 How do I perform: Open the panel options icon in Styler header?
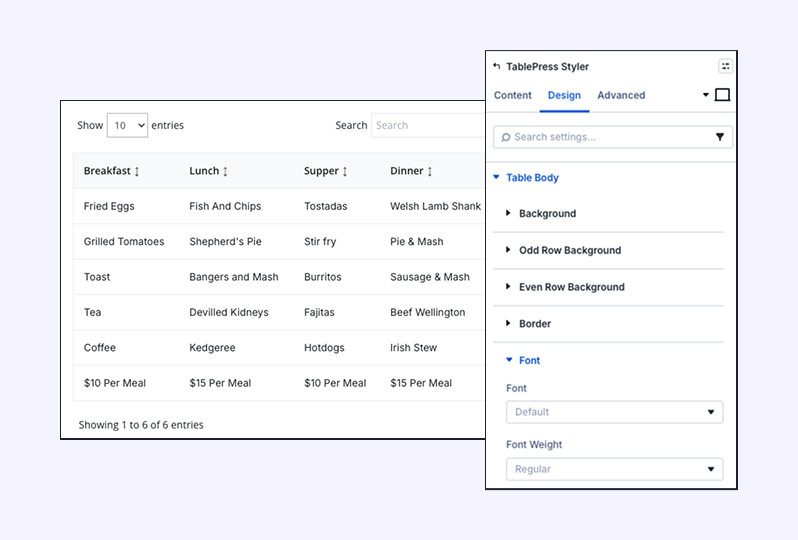(x=725, y=66)
